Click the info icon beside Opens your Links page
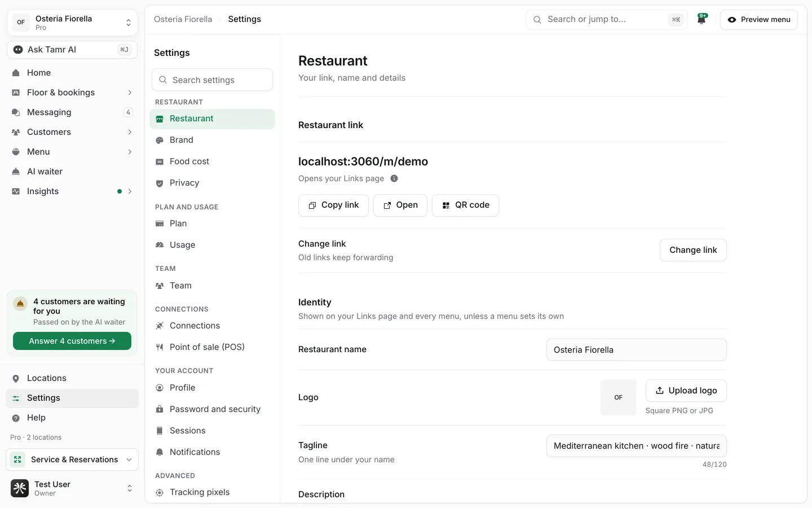The image size is (812, 508). tap(394, 178)
